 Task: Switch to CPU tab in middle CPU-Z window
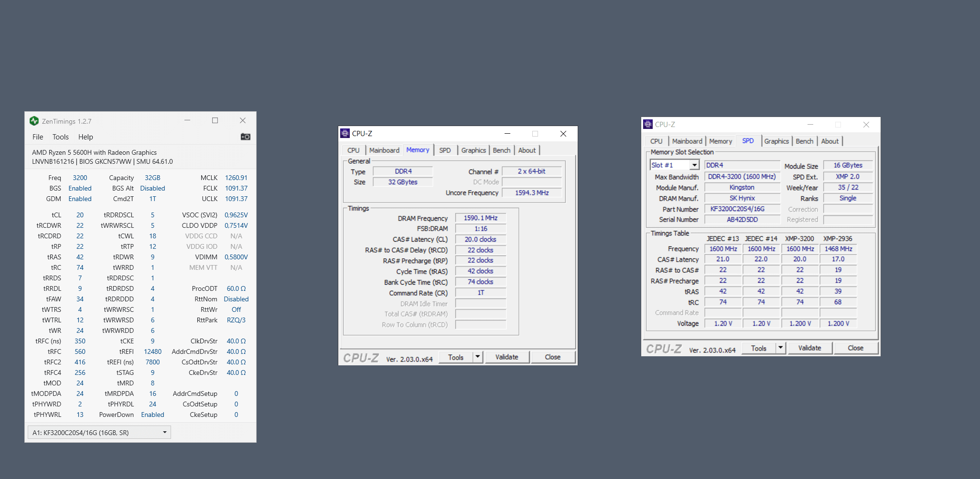click(354, 150)
